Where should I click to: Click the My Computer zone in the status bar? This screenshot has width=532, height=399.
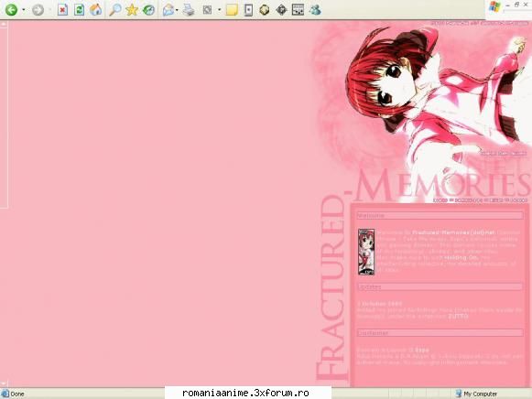[x=476, y=394]
